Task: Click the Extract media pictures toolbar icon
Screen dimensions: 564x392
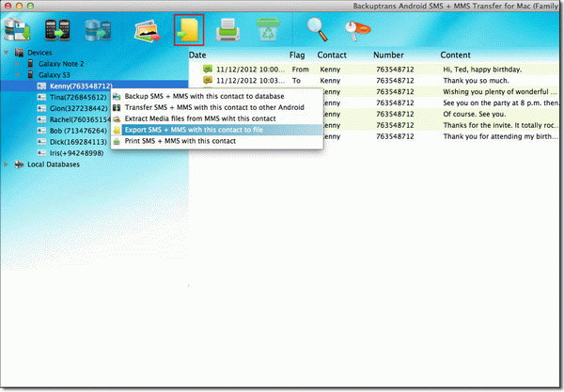Action: (x=147, y=31)
